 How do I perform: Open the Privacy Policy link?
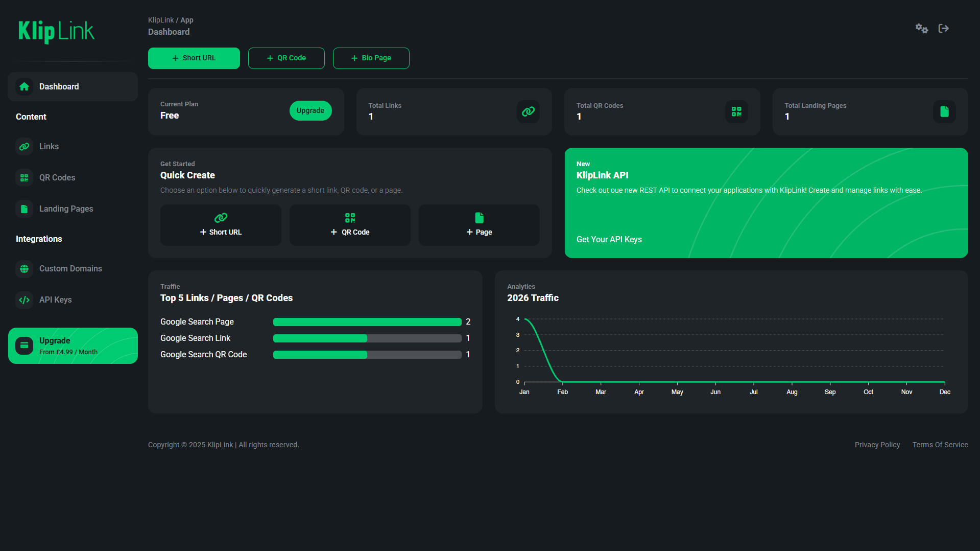tap(877, 445)
